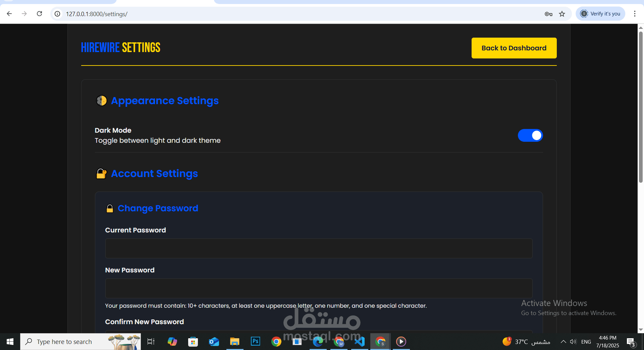Launch Copilot from the taskbar
The image size is (644, 350).
pos(172,342)
